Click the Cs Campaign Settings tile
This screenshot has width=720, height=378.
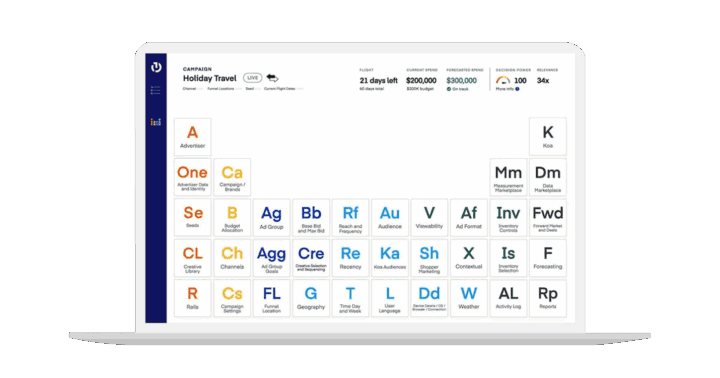click(x=232, y=298)
